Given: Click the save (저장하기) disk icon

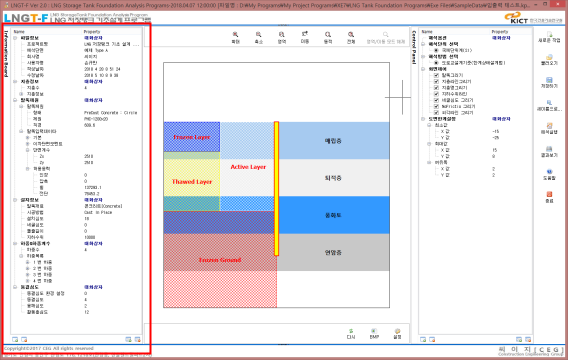Looking at the screenshot, I should [x=550, y=80].
